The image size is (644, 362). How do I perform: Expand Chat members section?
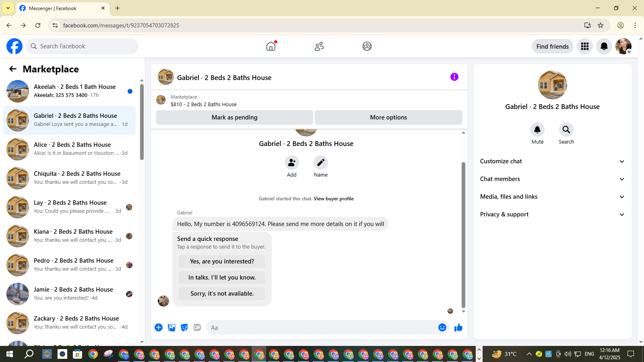[552, 179]
